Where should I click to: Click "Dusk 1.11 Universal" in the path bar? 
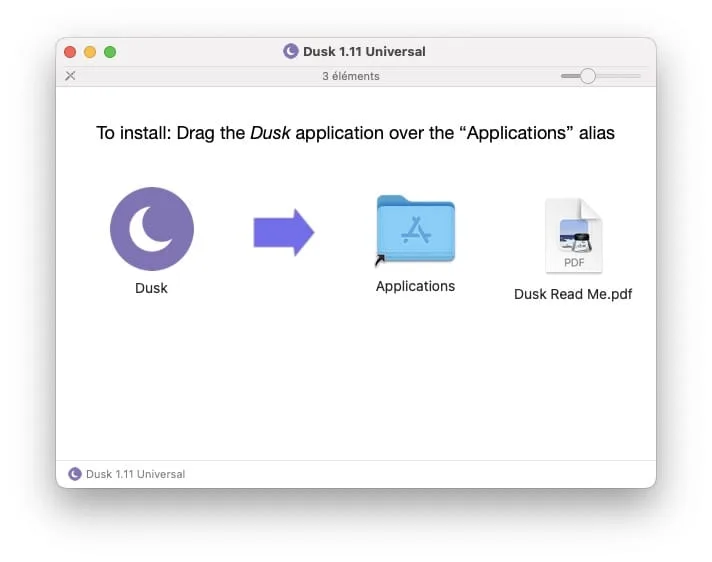pos(135,474)
